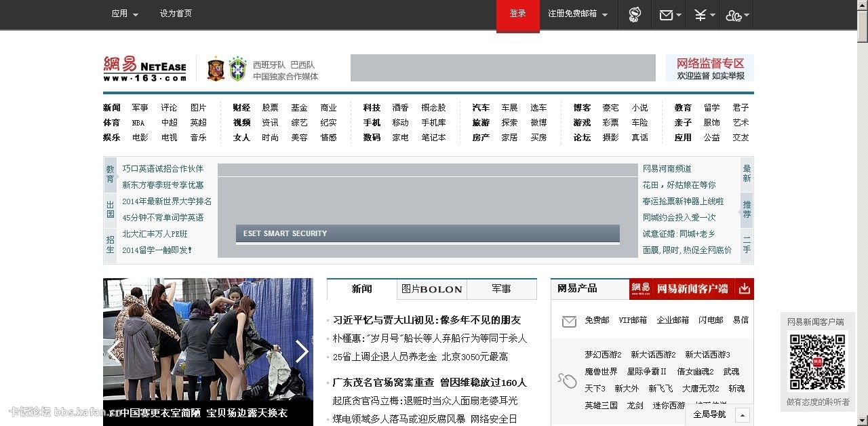Expand the 注册免费邮箱 dropdown
This screenshot has width=868, height=426.
(x=578, y=14)
